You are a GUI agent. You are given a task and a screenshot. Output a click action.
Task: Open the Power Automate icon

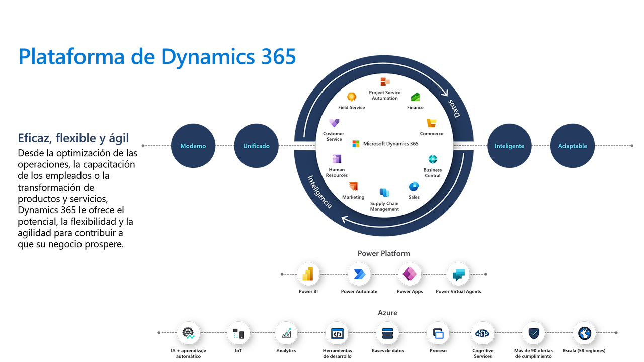tap(359, 274)
